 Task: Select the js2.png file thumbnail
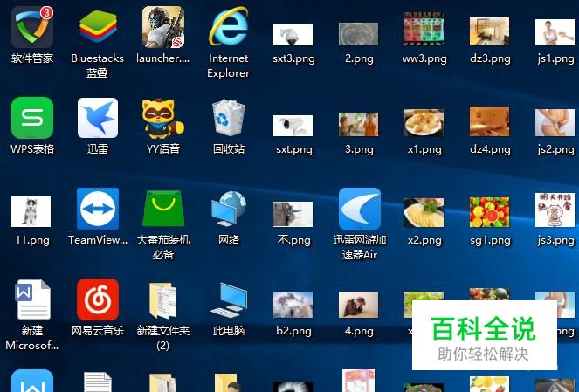(x=555, y=122)
